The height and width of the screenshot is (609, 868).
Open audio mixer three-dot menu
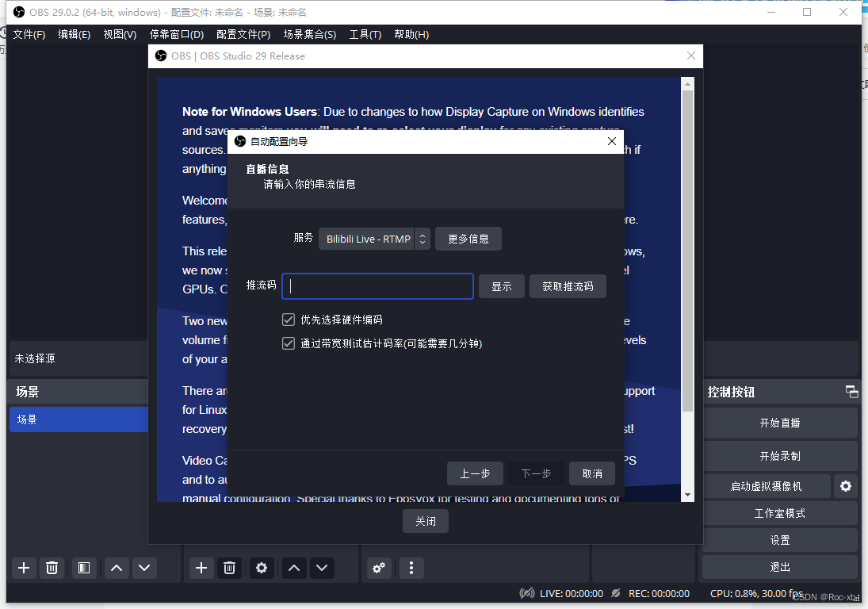(411, 568)
